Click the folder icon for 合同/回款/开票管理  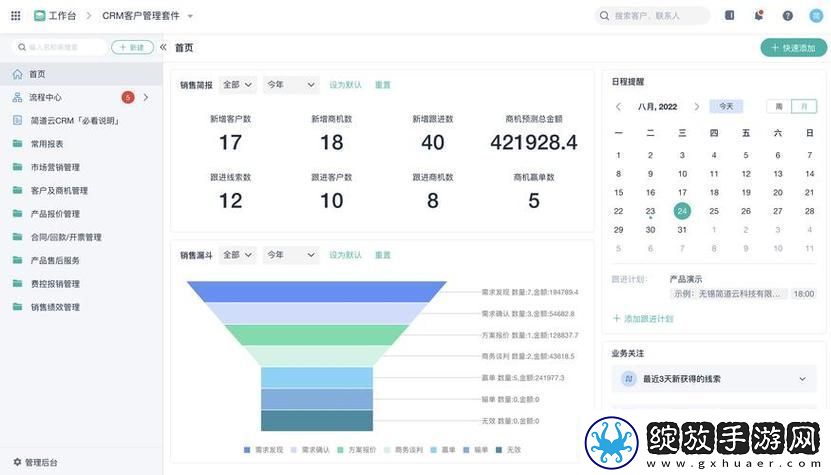coord(17,237)
